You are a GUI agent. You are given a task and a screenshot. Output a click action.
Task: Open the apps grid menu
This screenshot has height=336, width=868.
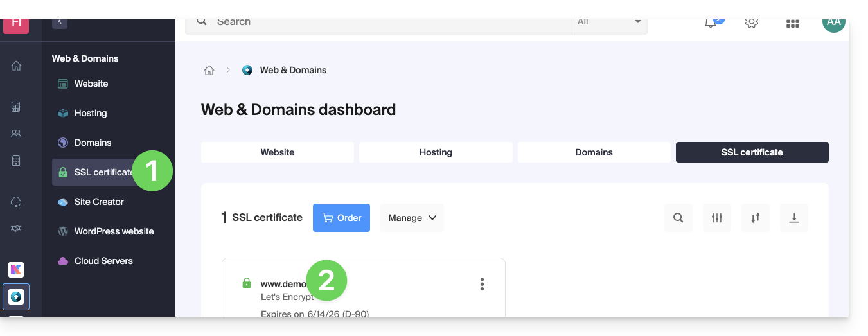tap(792, 24)
